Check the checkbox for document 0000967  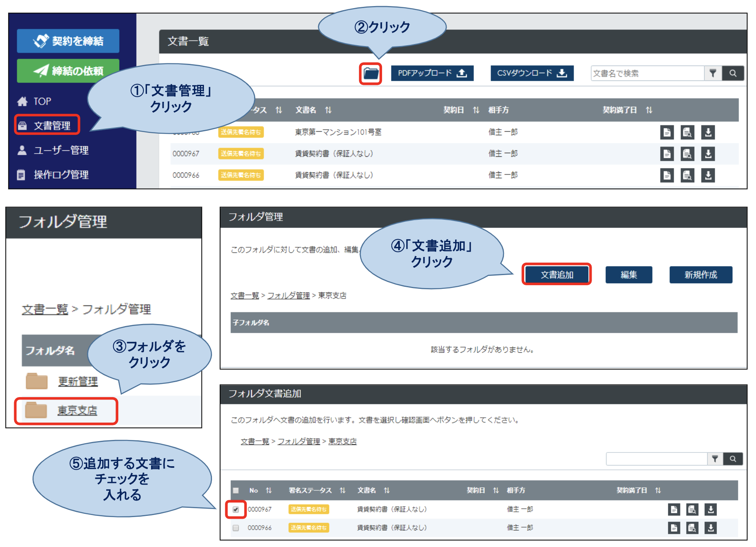pyautogui.click(x=237, y=509)
